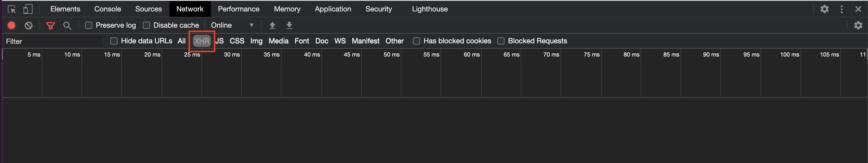
Task: Open network search with magnifier icon
Action: tap(67, 26)
